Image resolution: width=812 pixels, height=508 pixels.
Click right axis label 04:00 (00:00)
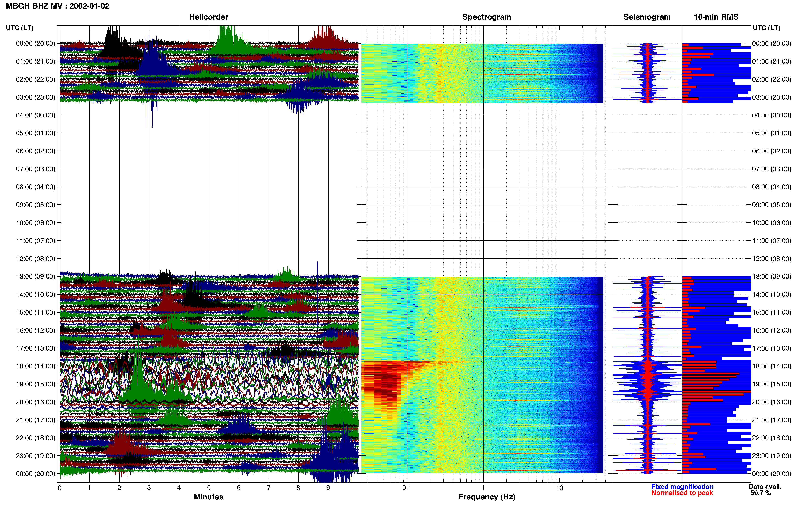point(772,115)
